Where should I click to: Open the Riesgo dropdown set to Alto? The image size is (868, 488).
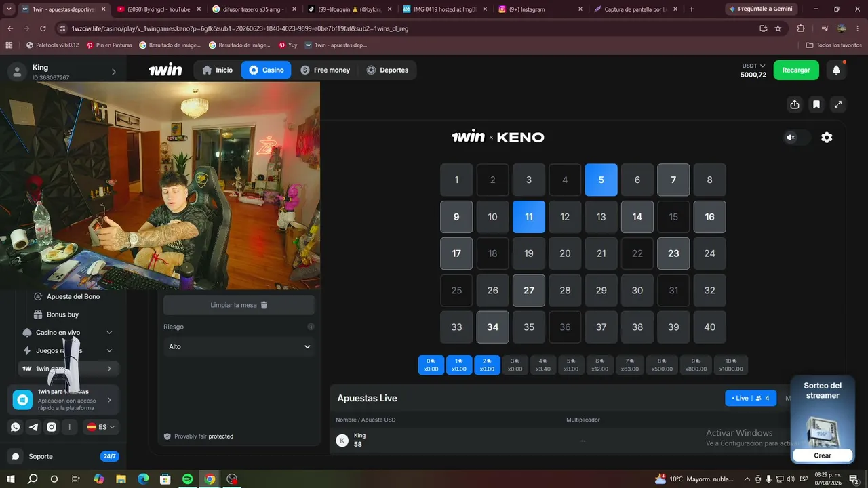(239, 346)
